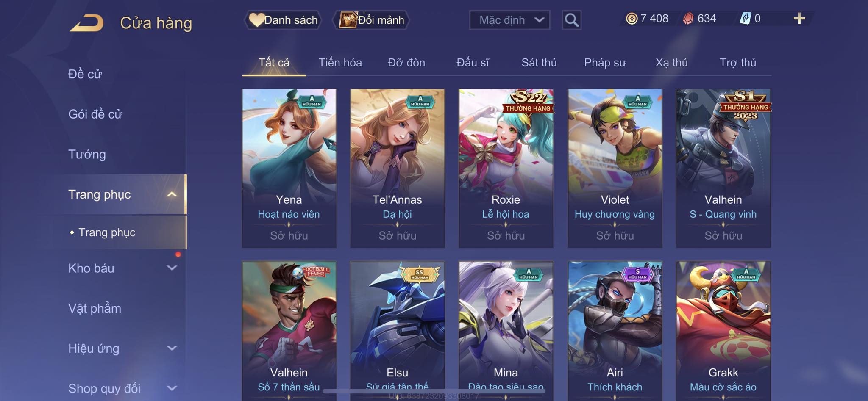
Task: Expand the Kho báu sidebar section
Action: tap(172, 268)
